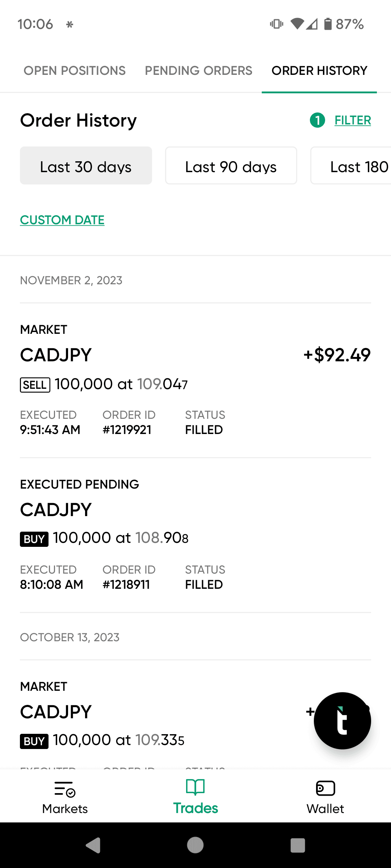Tap the green filter count badge
This screenshot has width=391, height=868.
[318, 120]
